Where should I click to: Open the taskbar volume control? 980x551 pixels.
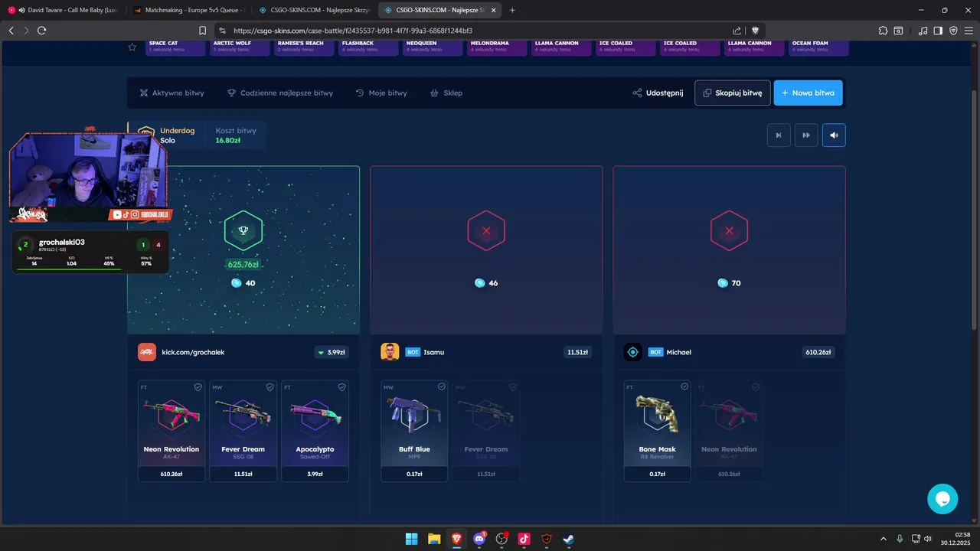(927, 538)
